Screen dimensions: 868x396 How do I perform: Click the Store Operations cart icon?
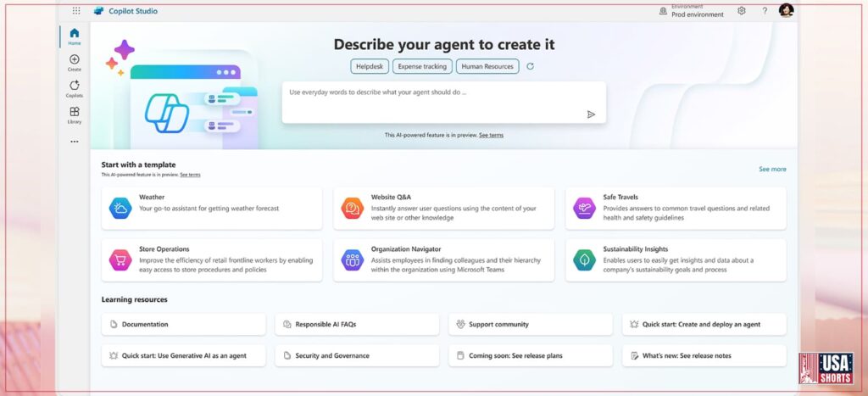pos(120,260)
